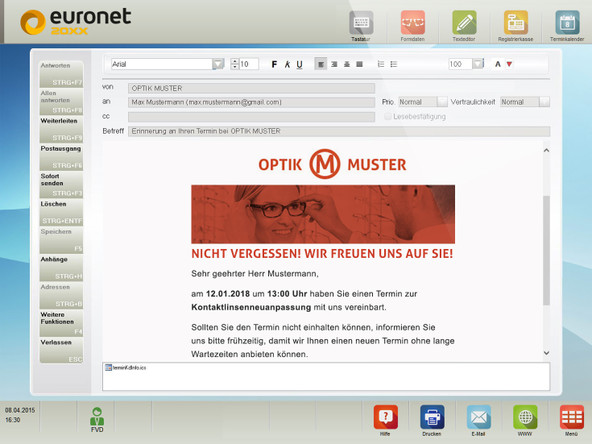
Task: Open the red font color arrow
Action: (509, 64)
